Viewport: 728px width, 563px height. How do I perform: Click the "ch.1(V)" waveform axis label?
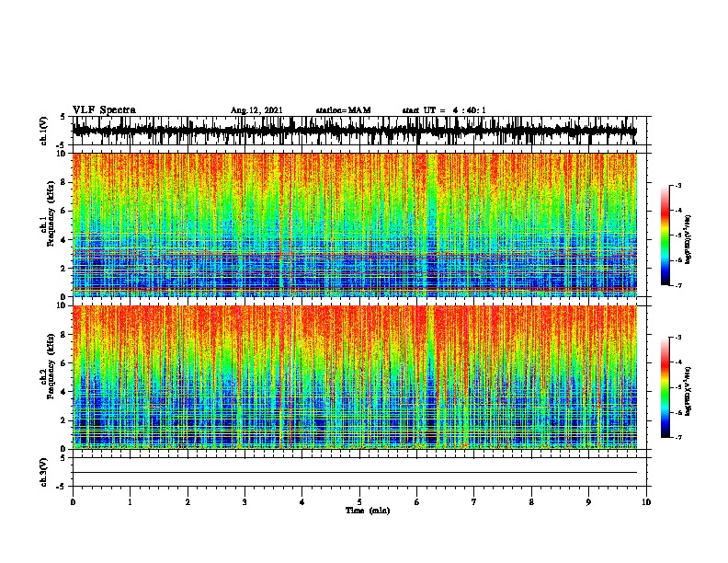(x=44, y=131)
